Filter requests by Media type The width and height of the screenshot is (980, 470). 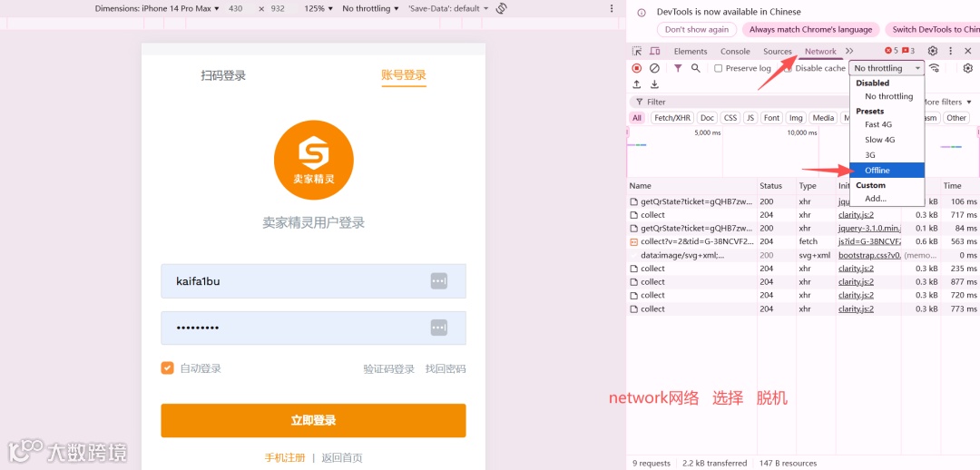coord(823,118)
